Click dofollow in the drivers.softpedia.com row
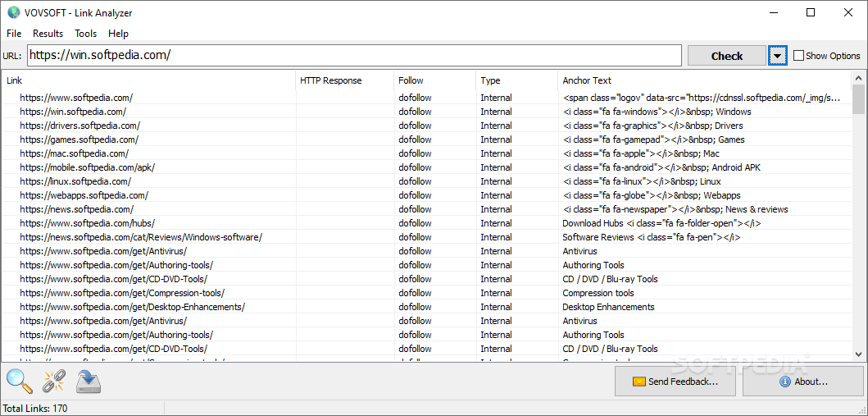 pyautogui.click(x=415, y=126)
